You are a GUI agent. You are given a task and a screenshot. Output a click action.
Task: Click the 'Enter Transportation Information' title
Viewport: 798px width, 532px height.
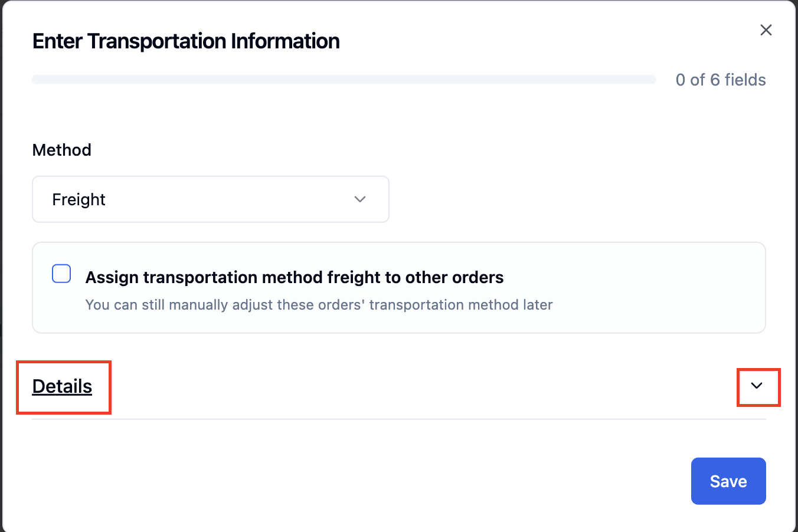186,41
